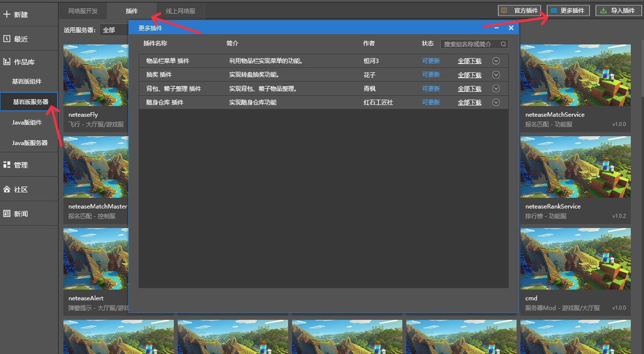Open neteaseRankService plugin thumbnail
This screenshot has height=354, width=644.
pos(576,167)
